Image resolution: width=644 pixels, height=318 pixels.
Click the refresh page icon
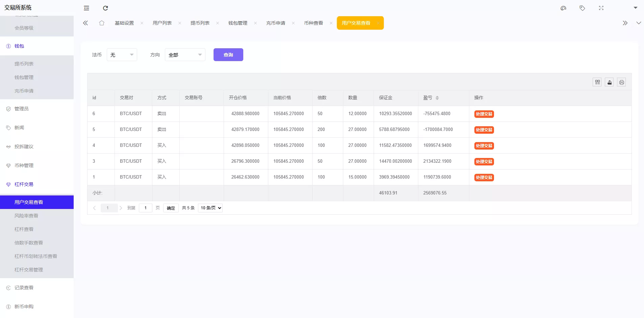[105, 8]
